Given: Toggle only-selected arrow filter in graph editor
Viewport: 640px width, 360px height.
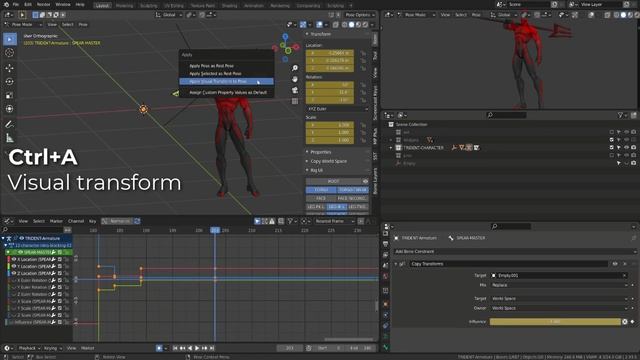Looking at the screenshot, I should tap(257, 221).
